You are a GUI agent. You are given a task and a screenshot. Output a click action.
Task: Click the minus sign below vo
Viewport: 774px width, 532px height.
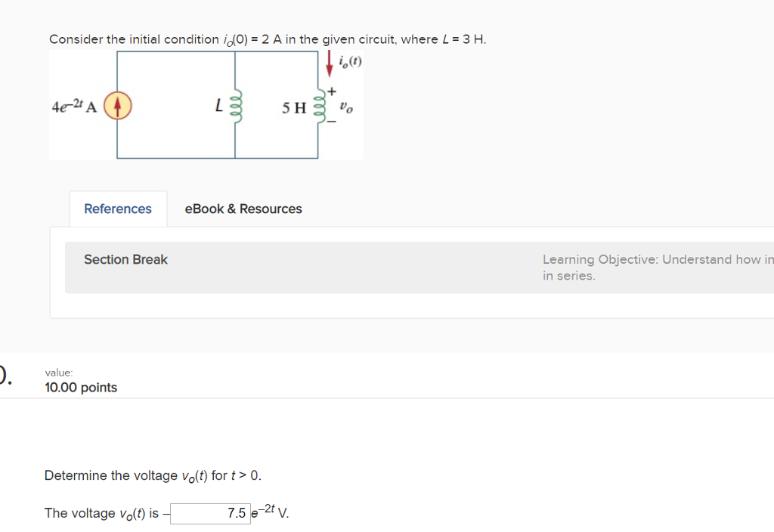point(333,123)
